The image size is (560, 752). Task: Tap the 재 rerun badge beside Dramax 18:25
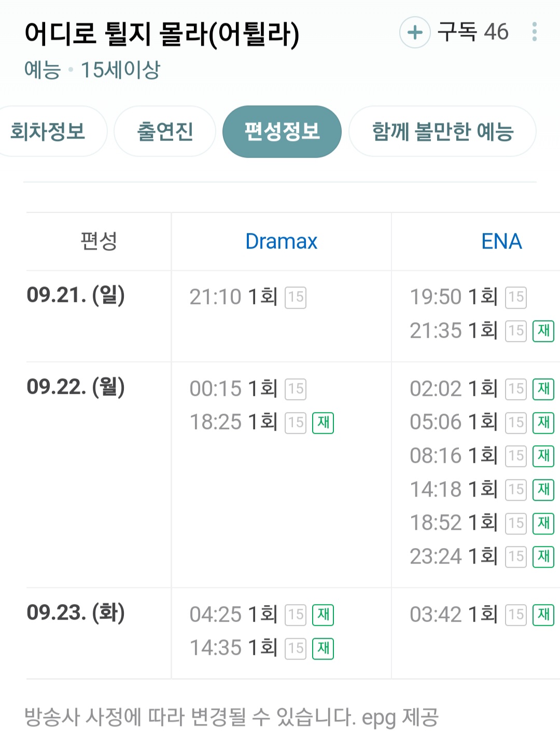pos(323,422)
